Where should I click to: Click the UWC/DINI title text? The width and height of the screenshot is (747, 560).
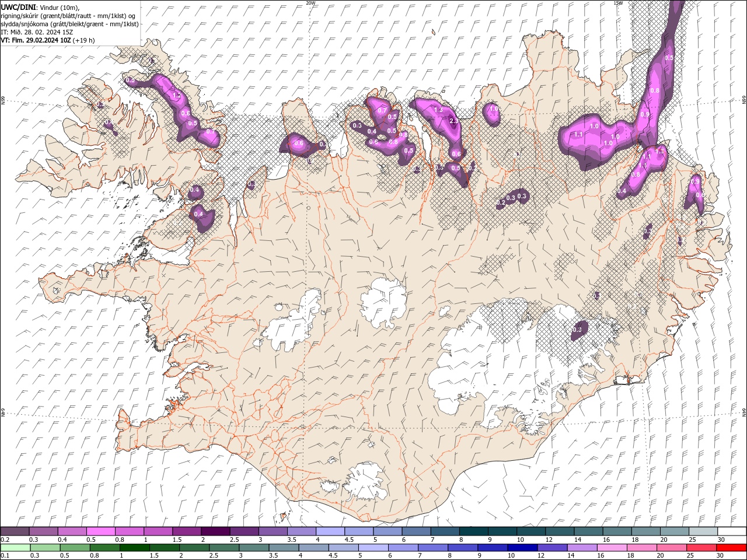(x=18, y=6)
